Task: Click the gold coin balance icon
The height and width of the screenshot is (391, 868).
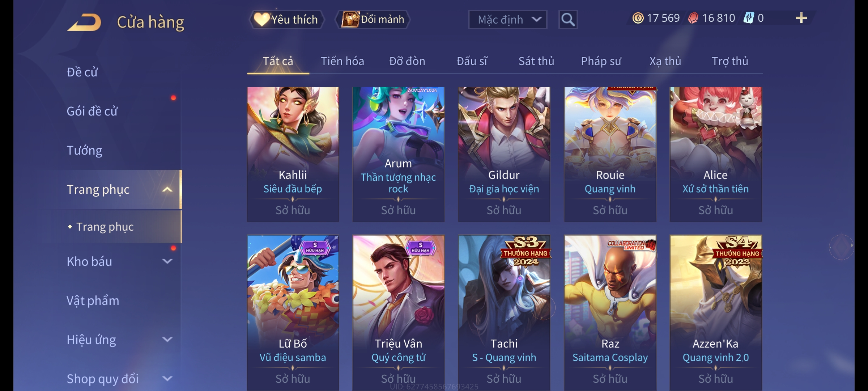Action: [x=638, y=18]
